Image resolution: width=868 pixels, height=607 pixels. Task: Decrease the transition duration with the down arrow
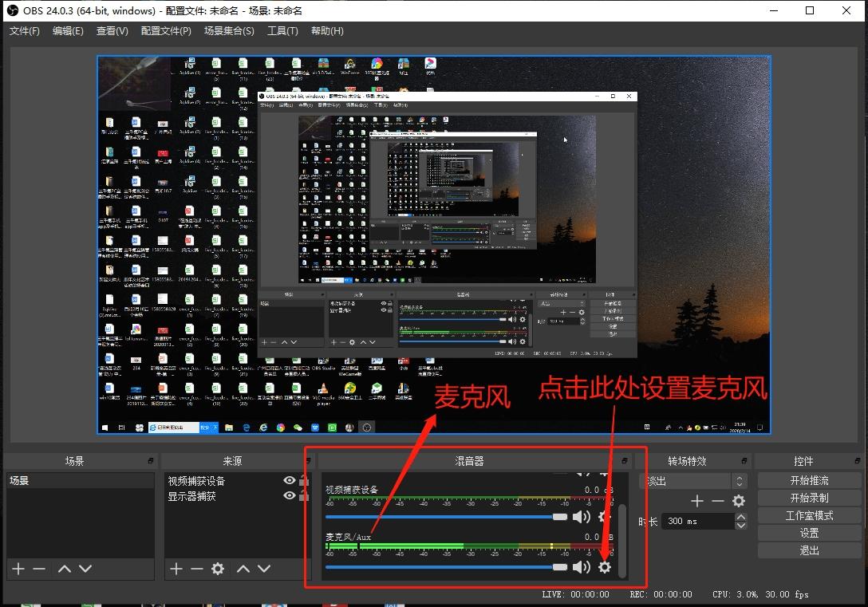[x=740, y=525]
